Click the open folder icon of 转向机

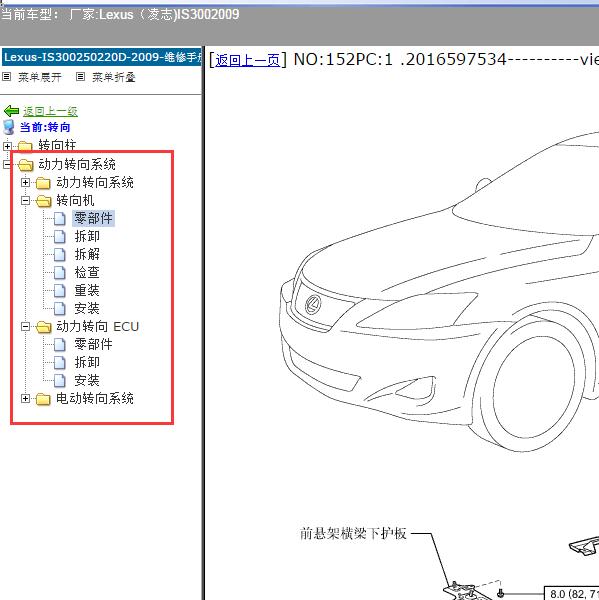(x=44, y=201)
